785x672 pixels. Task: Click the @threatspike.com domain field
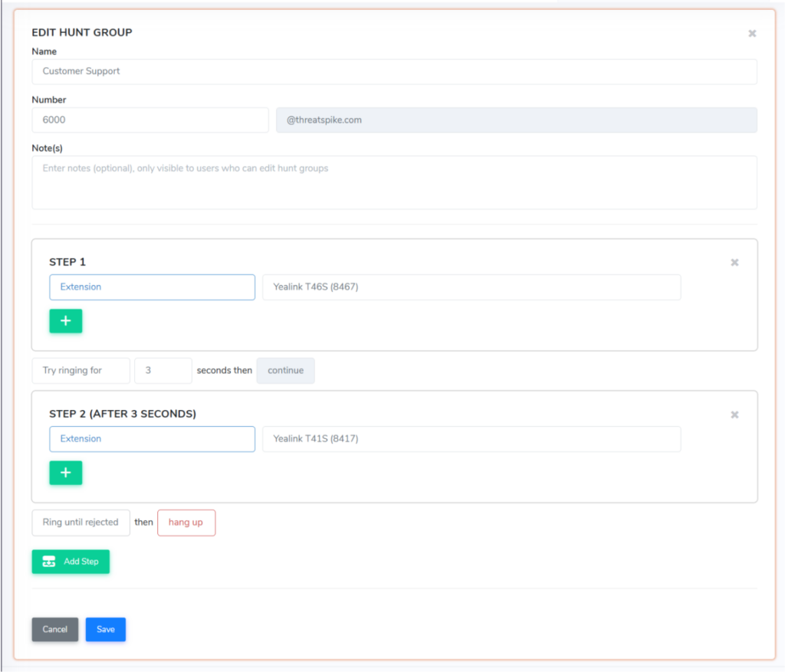[x=517, y=120]
